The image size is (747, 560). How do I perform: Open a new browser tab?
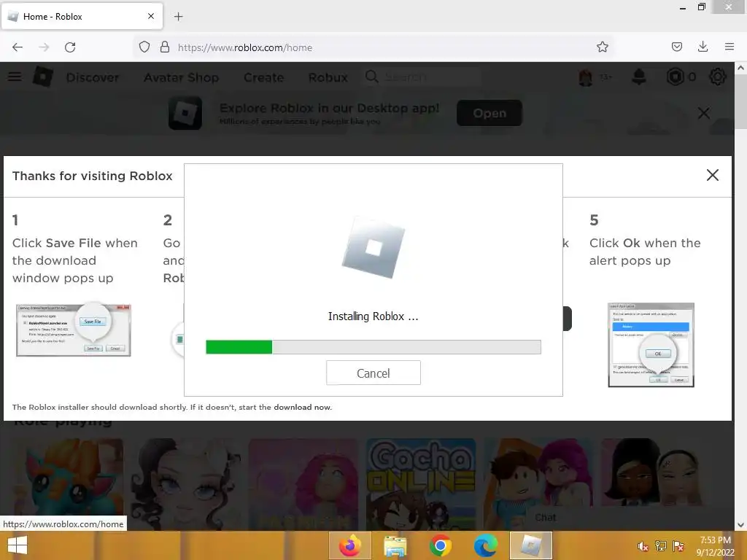click(178, 17)
